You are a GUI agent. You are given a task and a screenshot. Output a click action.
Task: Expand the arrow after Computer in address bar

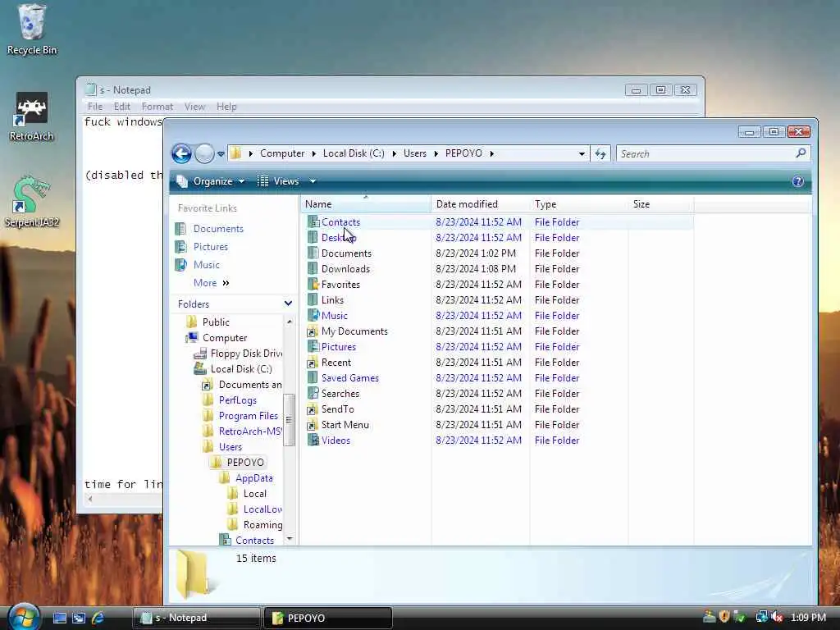pyautogui.click(x=314, y=153)
